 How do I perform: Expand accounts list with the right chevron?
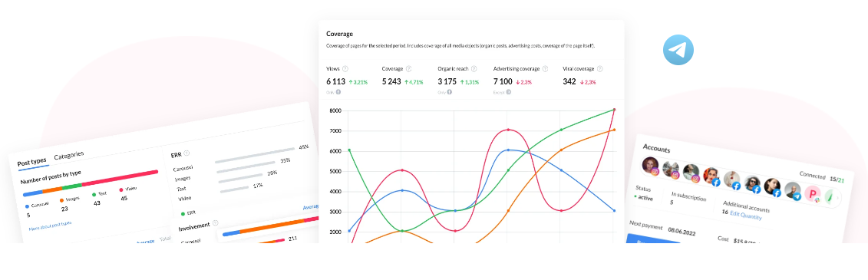click(x=837, y=198)
